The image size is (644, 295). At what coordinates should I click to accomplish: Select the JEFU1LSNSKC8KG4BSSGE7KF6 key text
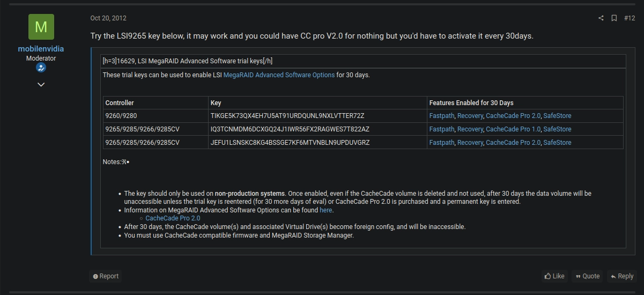290,143
